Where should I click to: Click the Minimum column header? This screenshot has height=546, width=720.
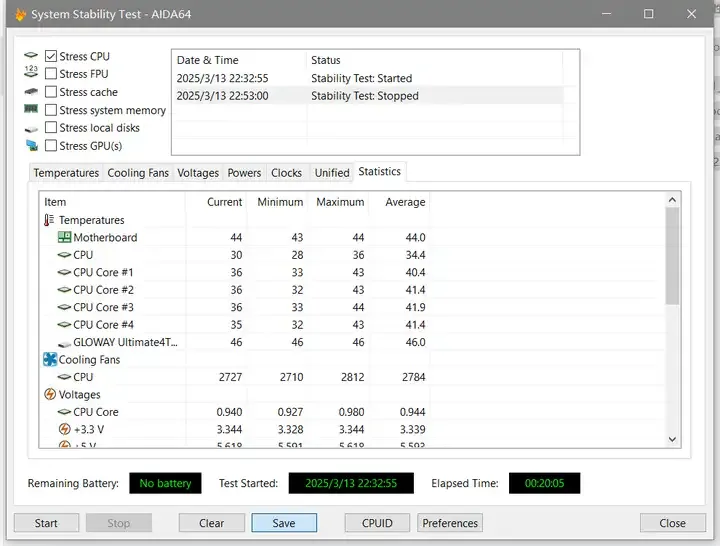coord(277,202)
